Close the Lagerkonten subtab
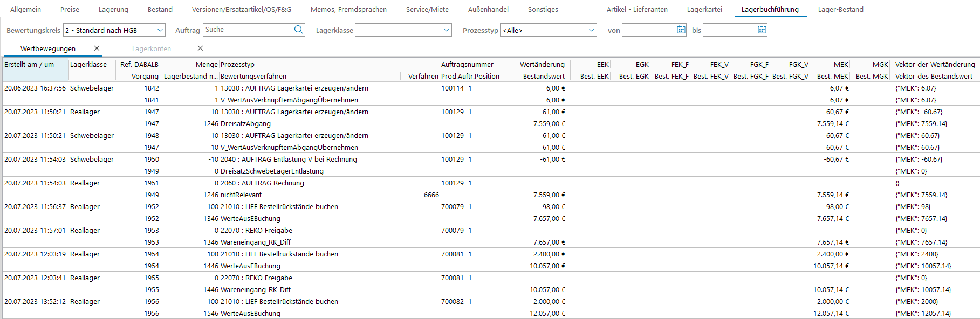Image resolution: width=980 pixels, height=319 pixels. coord(200,48)
